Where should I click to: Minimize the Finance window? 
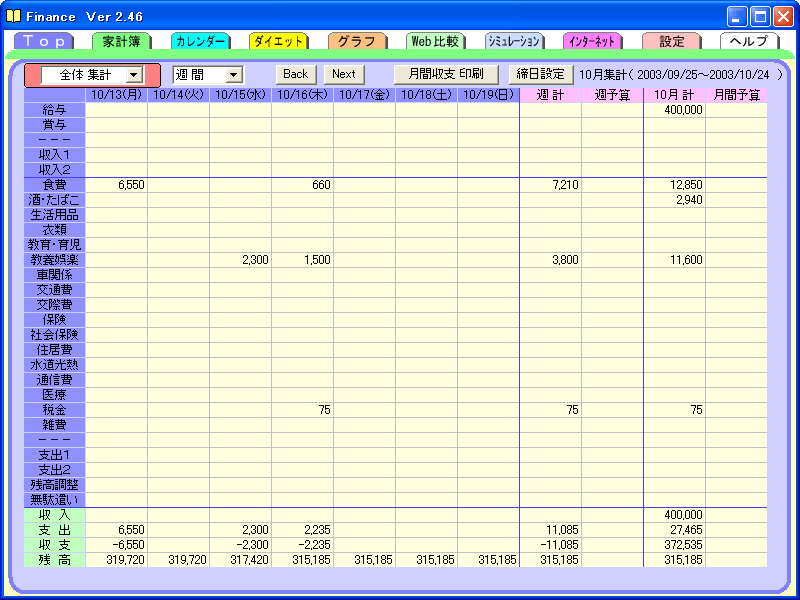pos(736,17)
